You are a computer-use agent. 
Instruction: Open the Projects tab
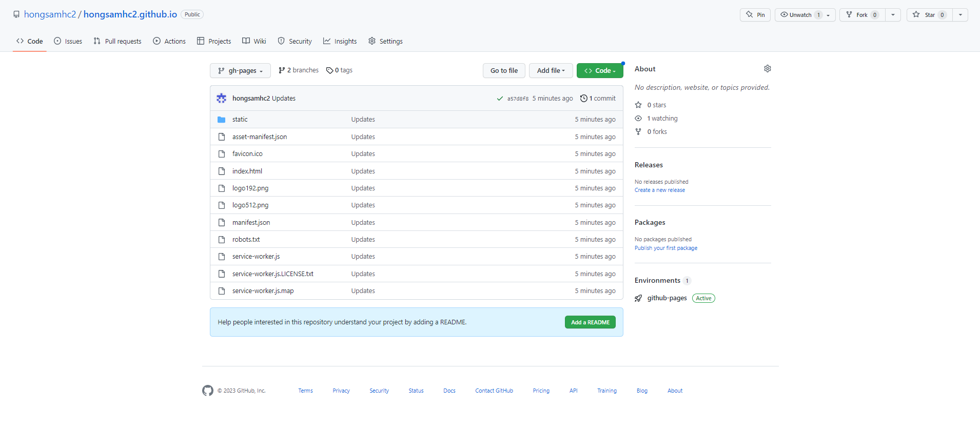point(214,41)
